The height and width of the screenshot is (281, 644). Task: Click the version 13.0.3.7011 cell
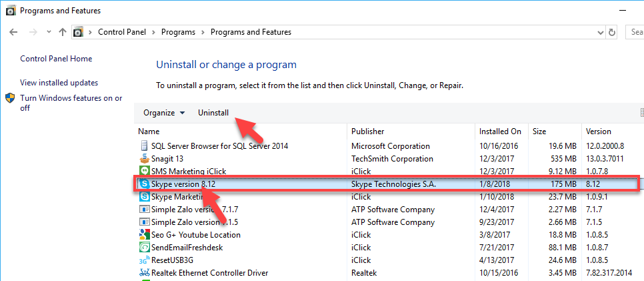coord(606,158)
